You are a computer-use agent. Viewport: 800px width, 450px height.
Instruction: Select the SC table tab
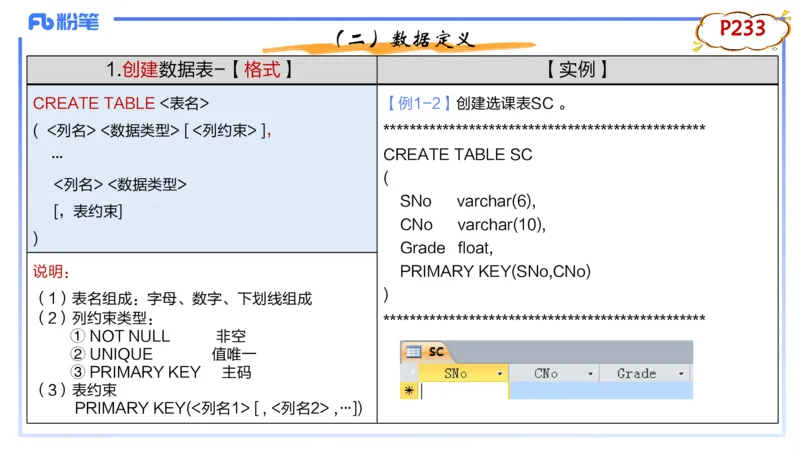(x=426, y=352)
